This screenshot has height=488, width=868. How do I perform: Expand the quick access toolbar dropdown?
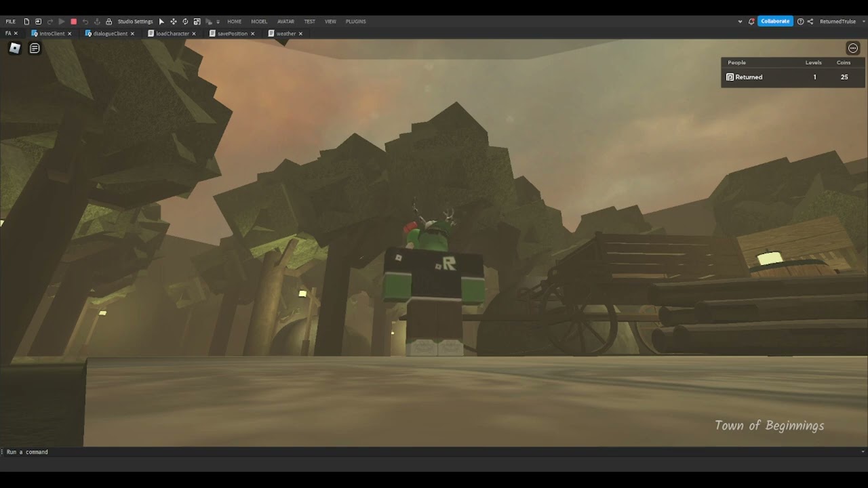click(218, 22)
